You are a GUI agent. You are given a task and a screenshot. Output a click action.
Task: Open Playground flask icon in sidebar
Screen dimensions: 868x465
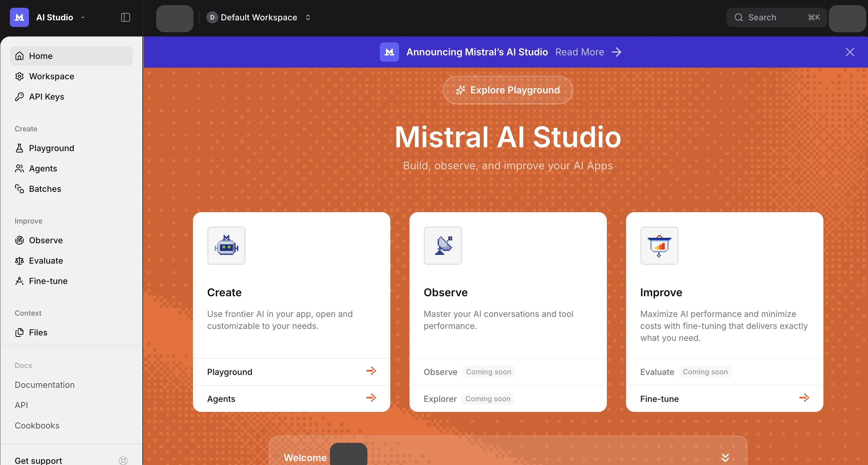click(19, 148)
